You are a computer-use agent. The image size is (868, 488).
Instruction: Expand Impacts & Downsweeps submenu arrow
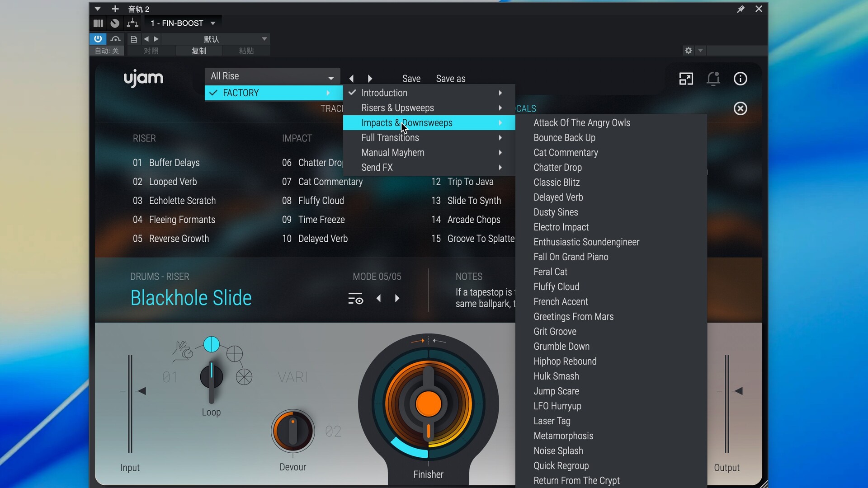[500, 123]
